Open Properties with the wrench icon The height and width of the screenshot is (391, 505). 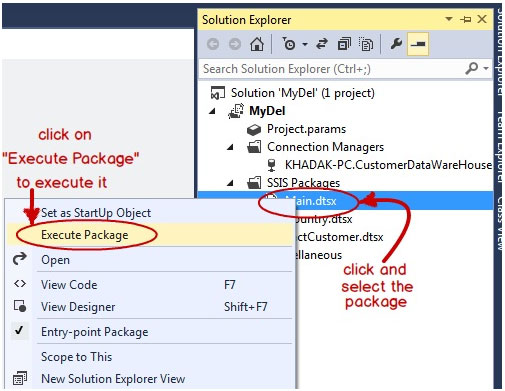(396, 44)
